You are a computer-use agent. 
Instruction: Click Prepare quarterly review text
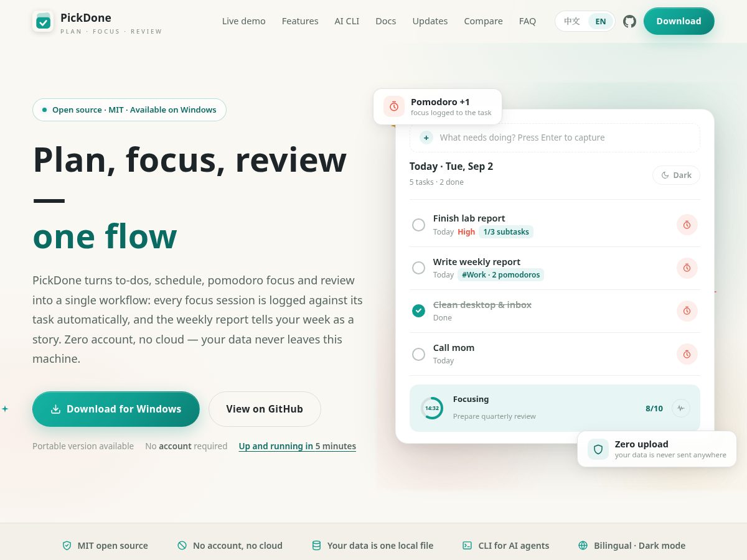(x=494, y=416)
